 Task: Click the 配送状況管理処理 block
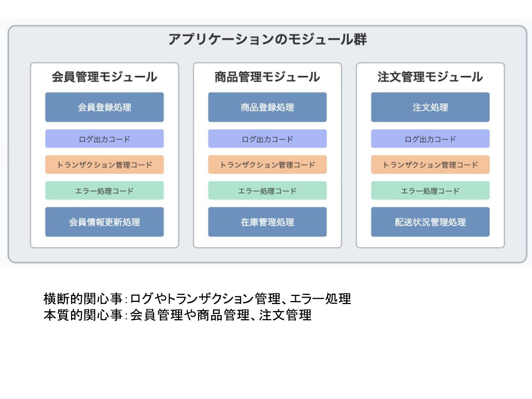(x=430, y=222)
